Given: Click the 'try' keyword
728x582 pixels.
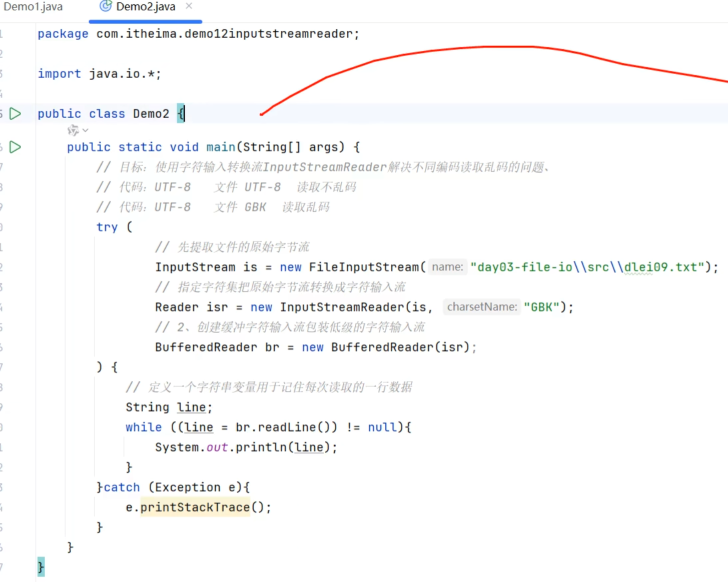Looking at the screenshot, I should (107, 227).
